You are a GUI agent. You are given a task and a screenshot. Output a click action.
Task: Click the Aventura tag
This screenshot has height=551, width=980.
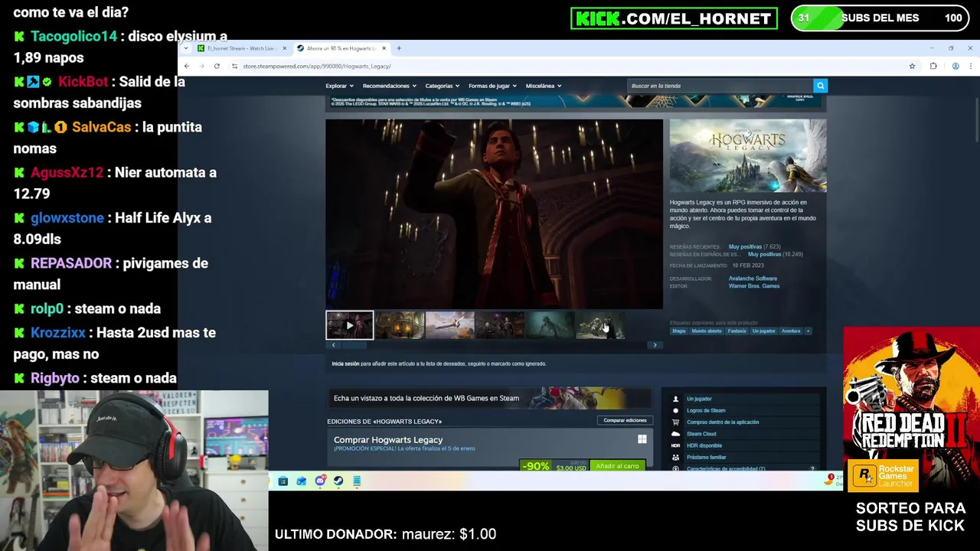pyautogui.click(x=791, y=331)
